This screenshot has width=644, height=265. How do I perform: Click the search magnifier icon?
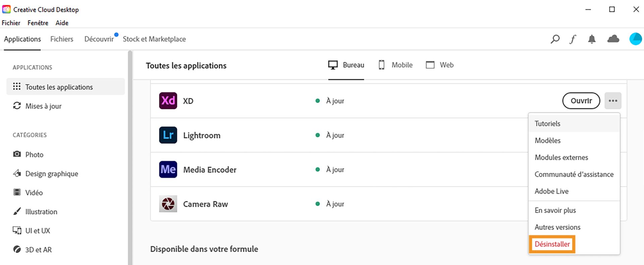[x=555, y=39]
